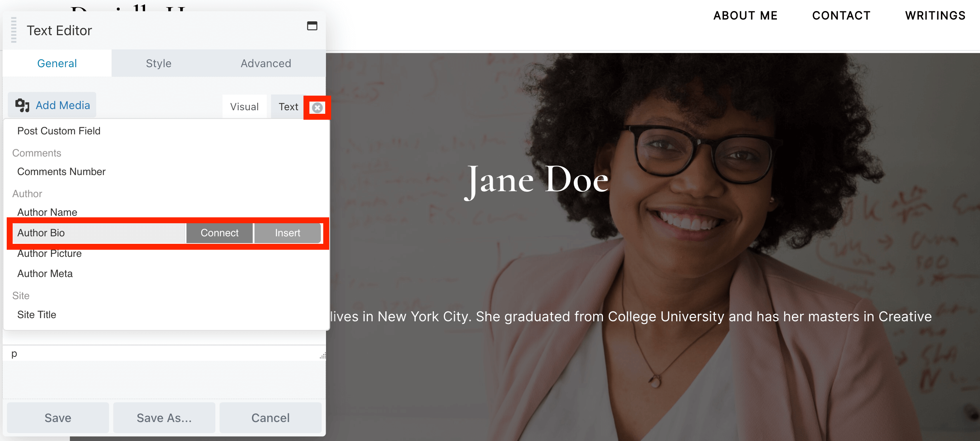
Task: Click the Visual editor tab toggle
Action: tap(244, 106)
